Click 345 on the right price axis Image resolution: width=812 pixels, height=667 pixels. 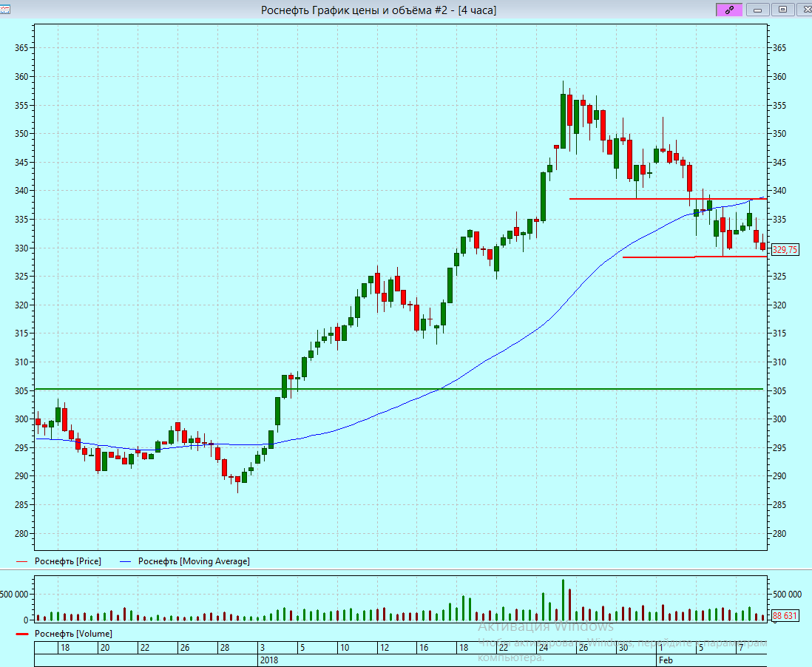(779, 163)
